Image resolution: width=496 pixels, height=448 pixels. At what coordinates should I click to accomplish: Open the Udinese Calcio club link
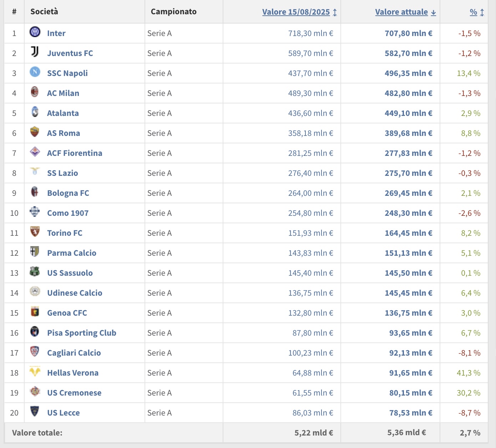(75, 293)
